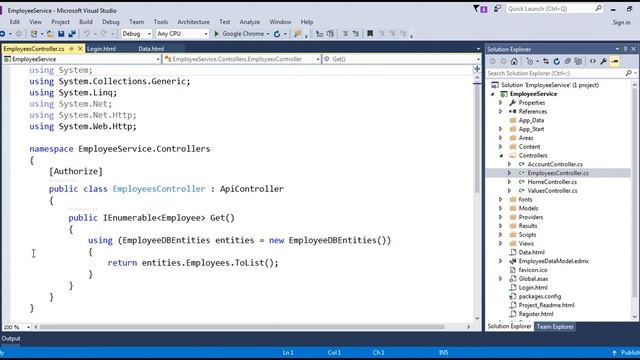This screenshot has height=360, width=640.
Task: Click the Sign in link
Action: pyautogui.click(x=621, y=22)
